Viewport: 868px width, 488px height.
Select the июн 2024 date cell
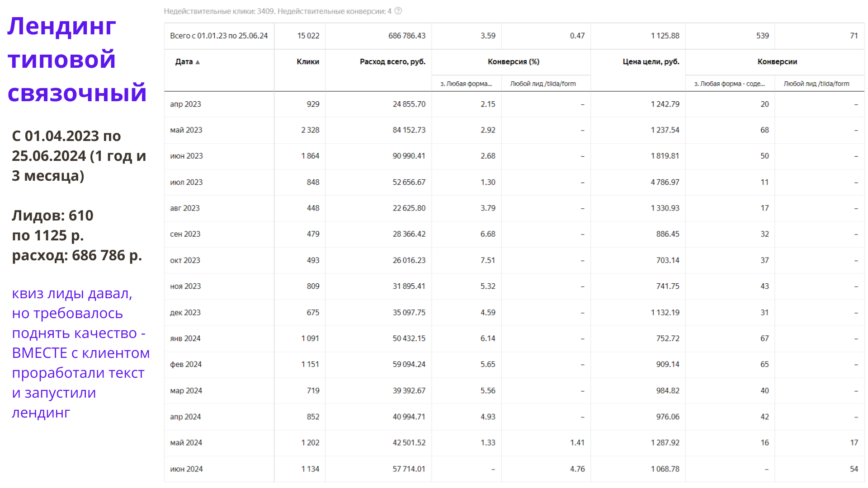coord(186,469)
